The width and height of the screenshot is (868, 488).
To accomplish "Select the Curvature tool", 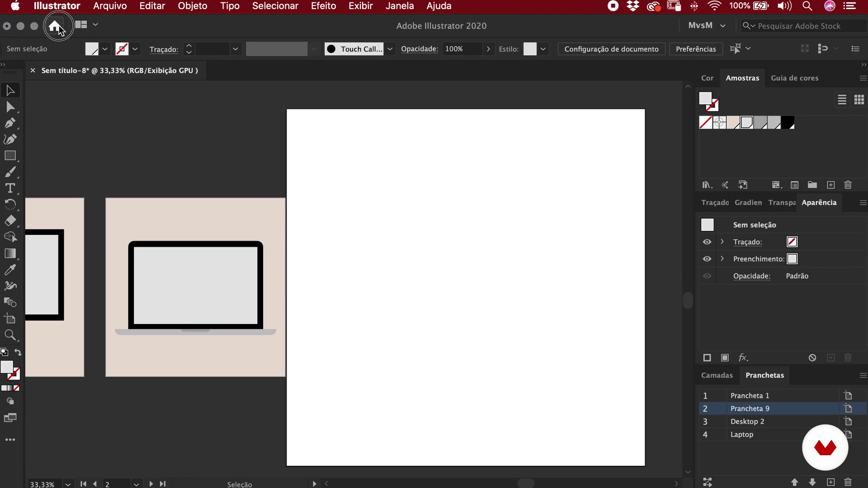I will pos(10,139).
